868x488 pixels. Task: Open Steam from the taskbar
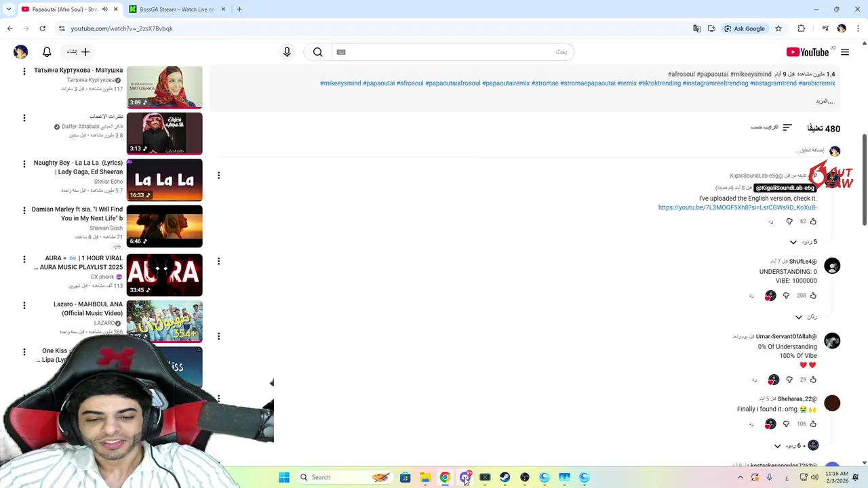(x=505, y=477)
